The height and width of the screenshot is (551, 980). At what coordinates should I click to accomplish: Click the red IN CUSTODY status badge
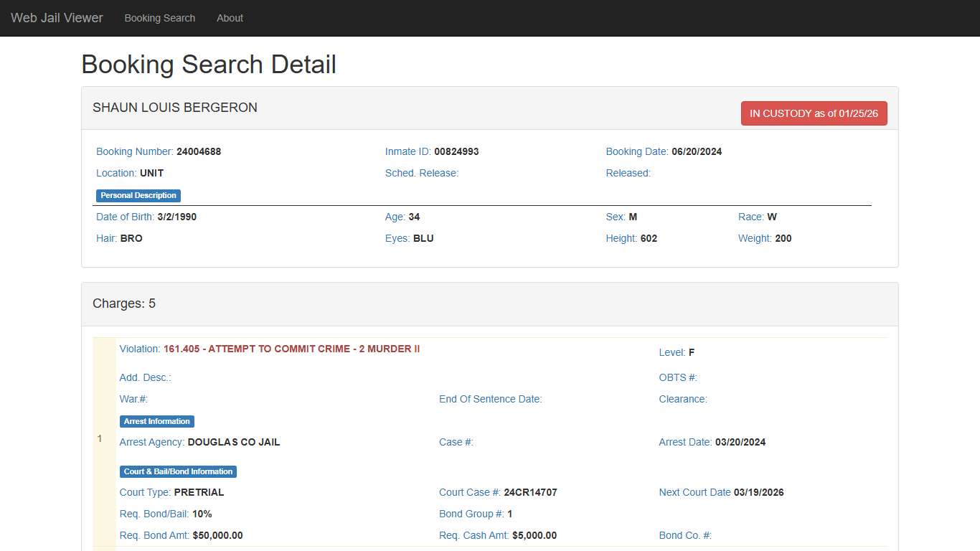pos(814,113)
